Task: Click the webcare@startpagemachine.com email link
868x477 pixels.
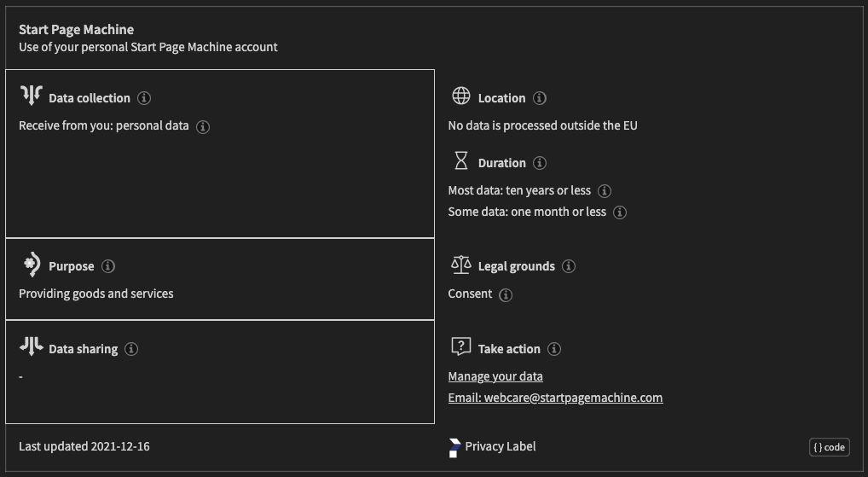Action: coord(555,398)
